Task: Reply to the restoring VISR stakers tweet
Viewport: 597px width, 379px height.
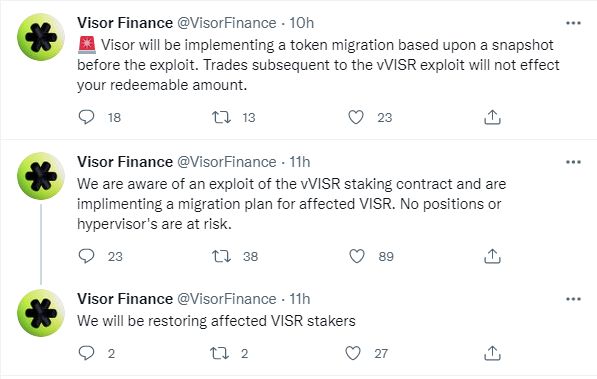Action: [86, 353]
